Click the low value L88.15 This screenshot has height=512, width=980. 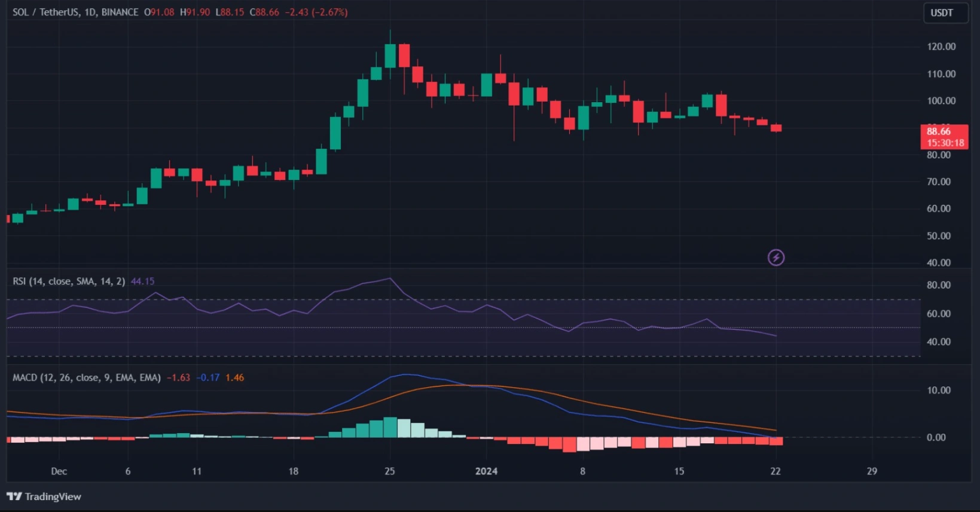(230, 12)
